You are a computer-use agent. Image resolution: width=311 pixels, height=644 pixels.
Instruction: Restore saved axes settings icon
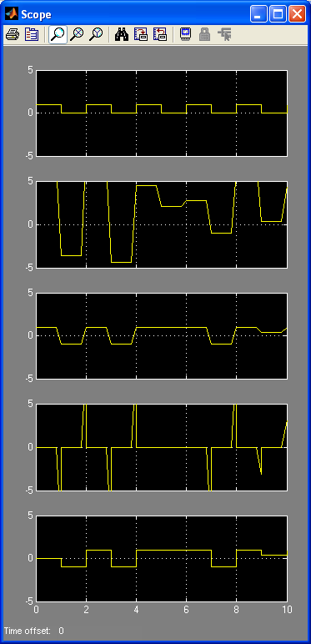(x=160, y=35)
